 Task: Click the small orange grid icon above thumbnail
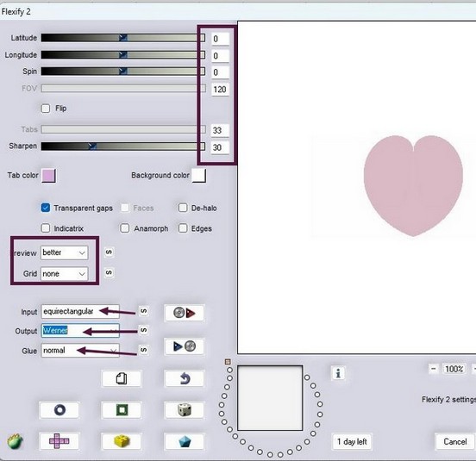pyautogui.click(x=228, y=362)
